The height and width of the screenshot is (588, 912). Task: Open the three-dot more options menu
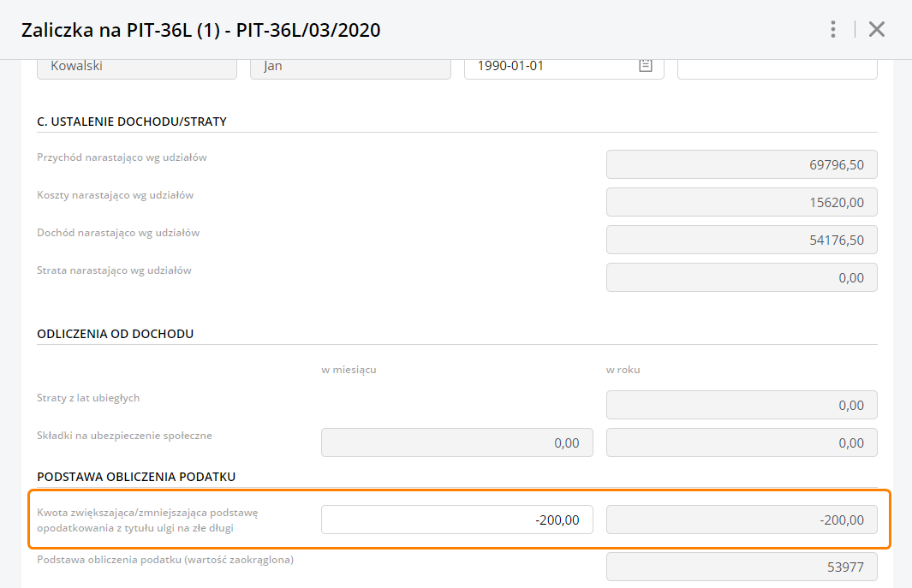coord(832,30)
